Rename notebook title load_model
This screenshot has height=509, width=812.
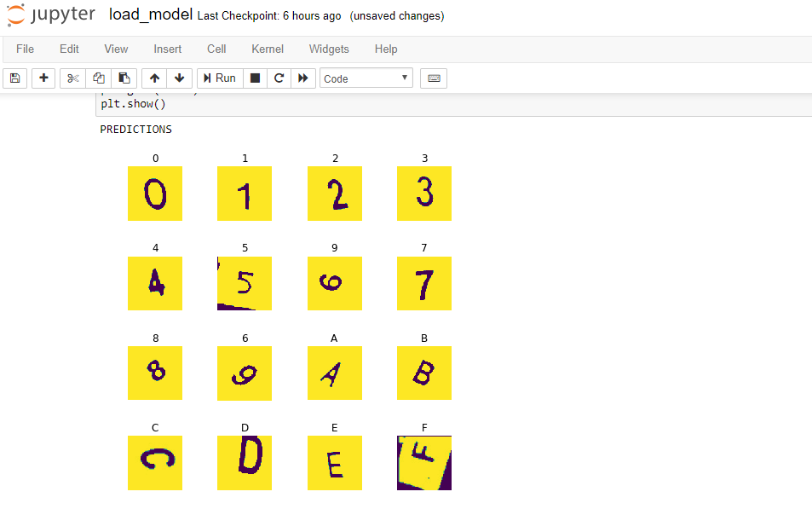[x=151, y=14]
